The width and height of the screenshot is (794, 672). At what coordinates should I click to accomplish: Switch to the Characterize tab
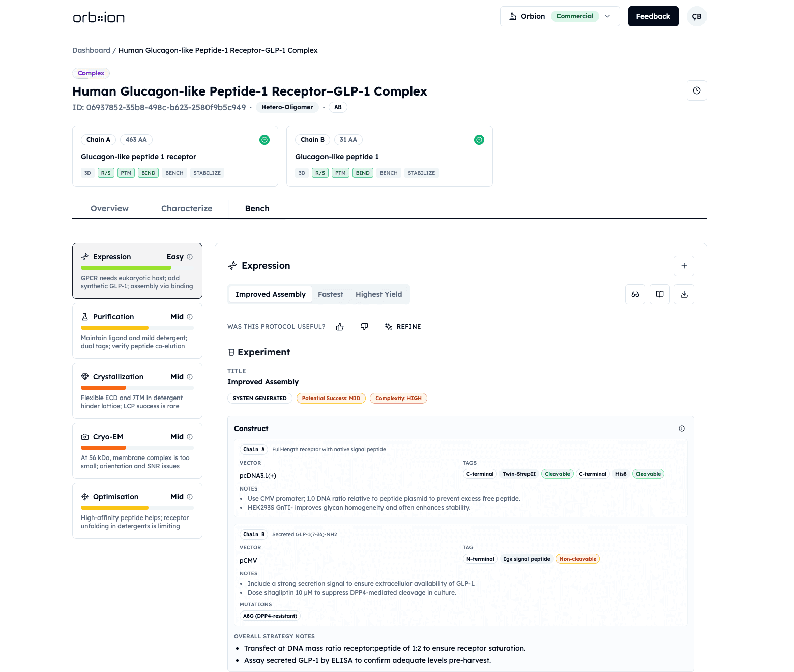click(187, 208)
